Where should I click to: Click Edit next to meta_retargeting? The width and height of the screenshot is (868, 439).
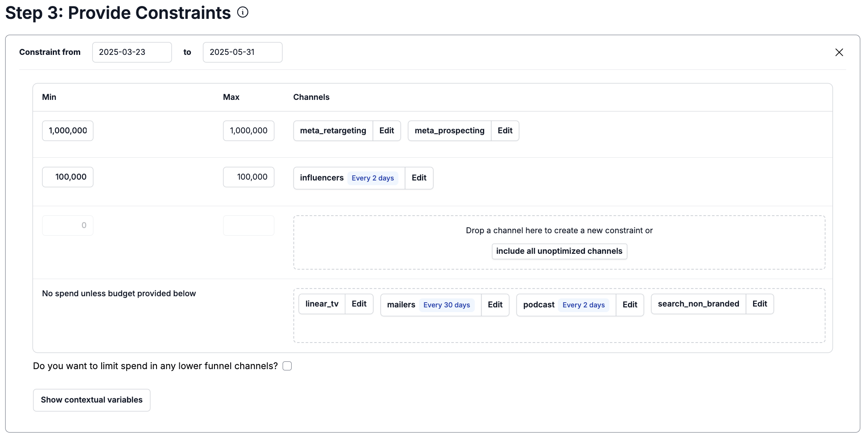(386, 131)
